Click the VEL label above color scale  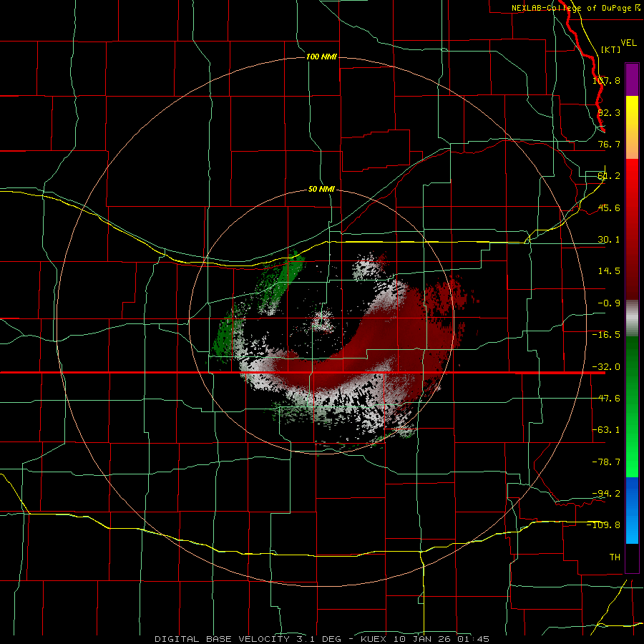(628, 43)
